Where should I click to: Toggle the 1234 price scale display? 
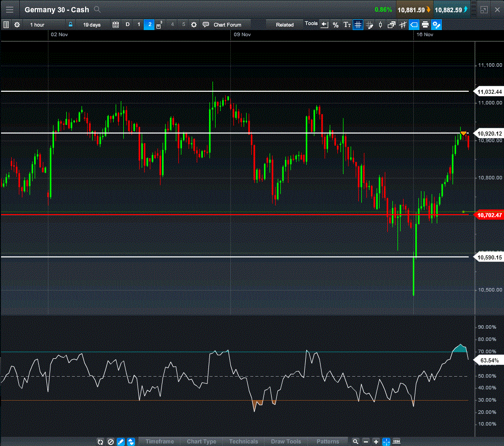(x=396, y=442)
